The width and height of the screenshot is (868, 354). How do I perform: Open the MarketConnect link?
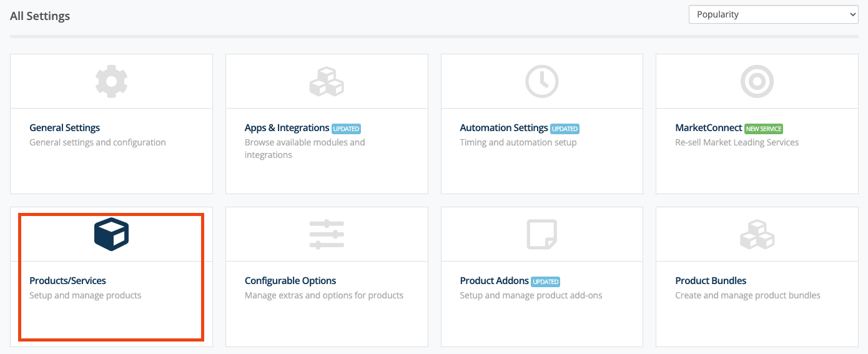(x=708, y=128)
